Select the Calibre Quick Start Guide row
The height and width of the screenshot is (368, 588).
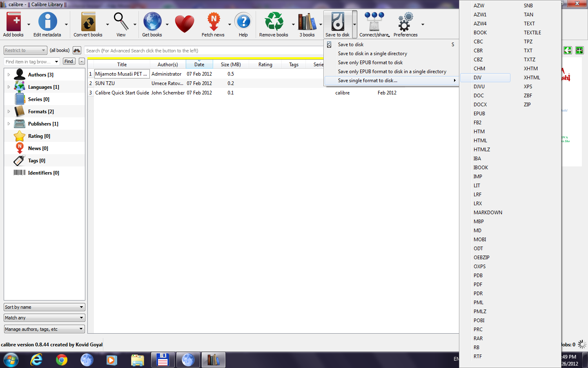pyautogui.click(x=274, y=93)
